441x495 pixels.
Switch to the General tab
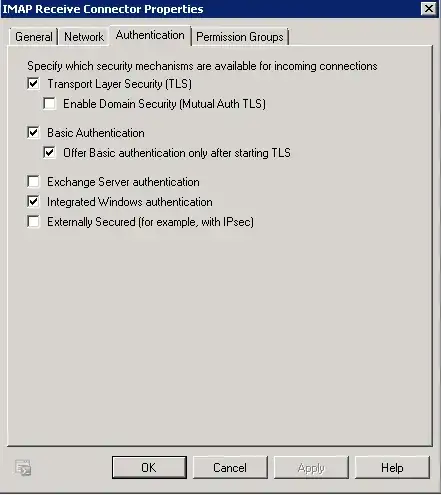[x=34, y=37]
